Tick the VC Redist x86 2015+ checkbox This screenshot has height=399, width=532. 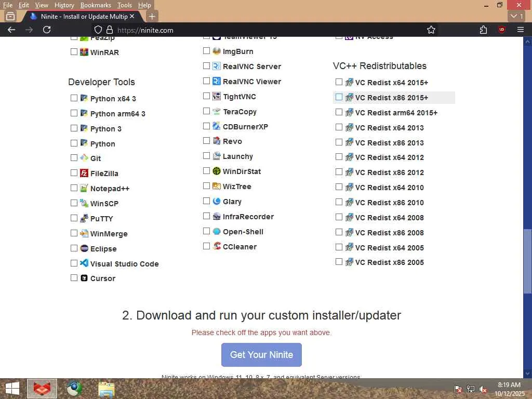pyautogui.click(x=339, y=97)
